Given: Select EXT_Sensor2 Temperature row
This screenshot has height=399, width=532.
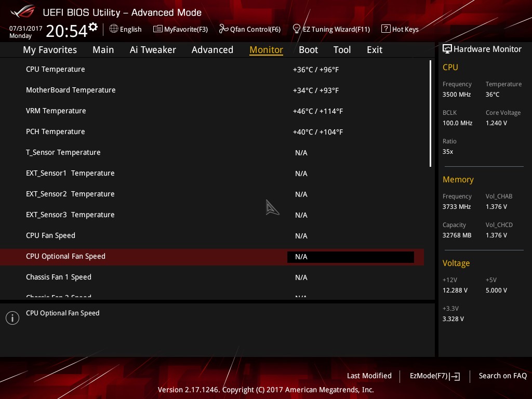Looking at the screenshot, I should pyautogui.click(x=212, y=194).
